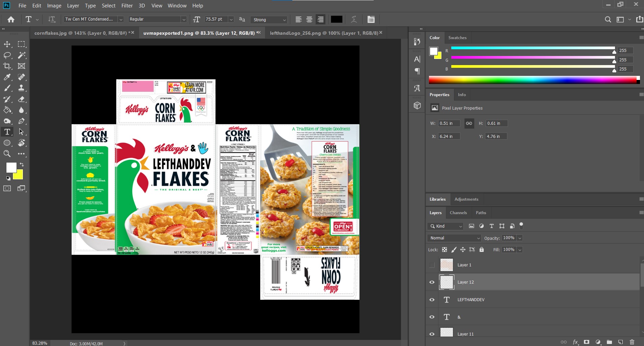Hide the & text layer
This screenshot has height=346, width=644.
coord(432,317)
